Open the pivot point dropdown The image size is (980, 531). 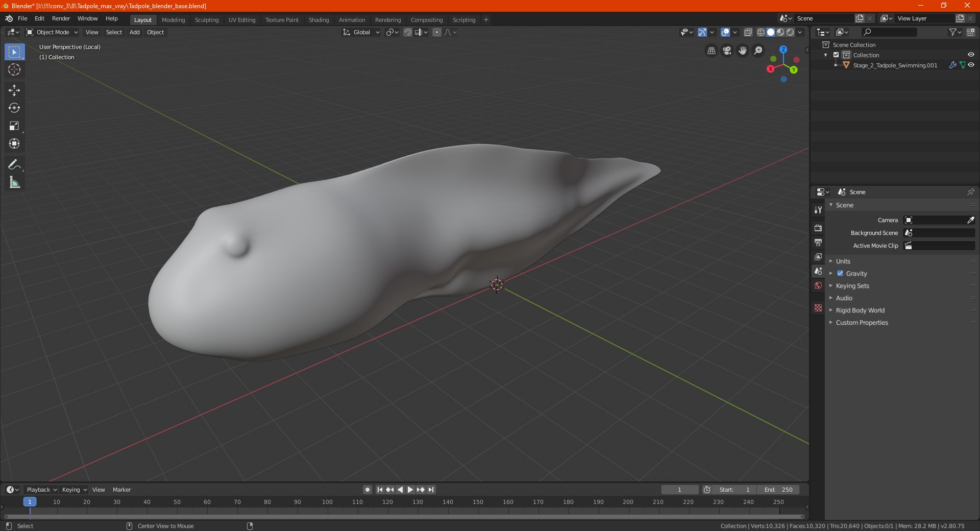click(x=392, y=32)
